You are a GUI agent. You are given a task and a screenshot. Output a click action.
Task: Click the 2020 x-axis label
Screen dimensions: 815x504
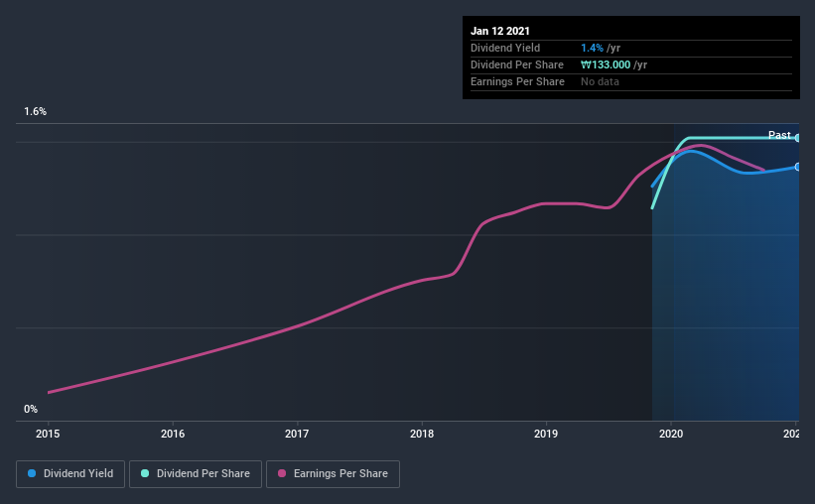(x=671, y=434)
